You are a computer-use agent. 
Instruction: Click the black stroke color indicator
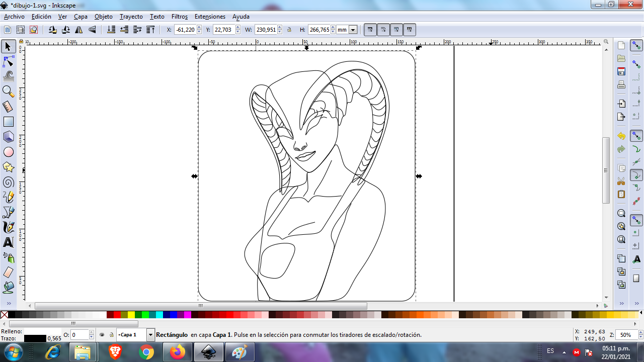[x=35, y=338]
